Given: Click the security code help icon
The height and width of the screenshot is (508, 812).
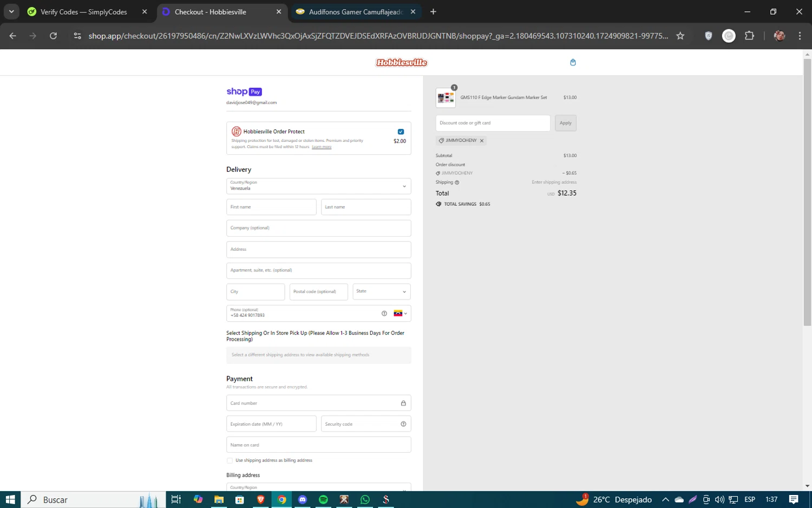Looking at the screenshot, I should click(403, 424).
